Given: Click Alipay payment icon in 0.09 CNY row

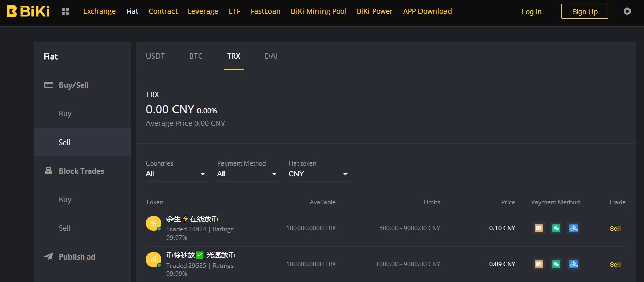Looking at the screenshot, I should [574, 264].
